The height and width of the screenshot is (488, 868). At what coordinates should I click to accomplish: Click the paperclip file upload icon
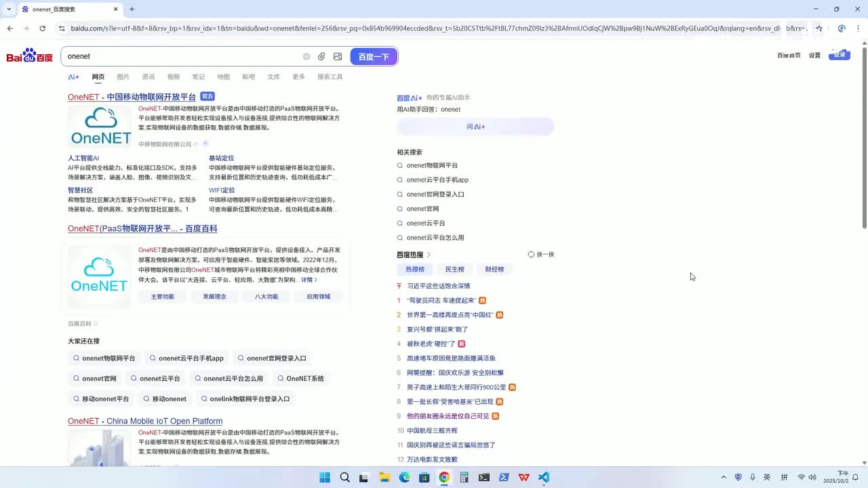(321, 57)
